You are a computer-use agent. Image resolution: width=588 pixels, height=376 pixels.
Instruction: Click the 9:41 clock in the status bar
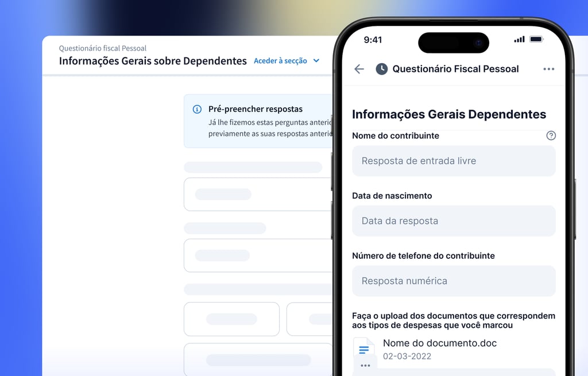pos(373,40)
